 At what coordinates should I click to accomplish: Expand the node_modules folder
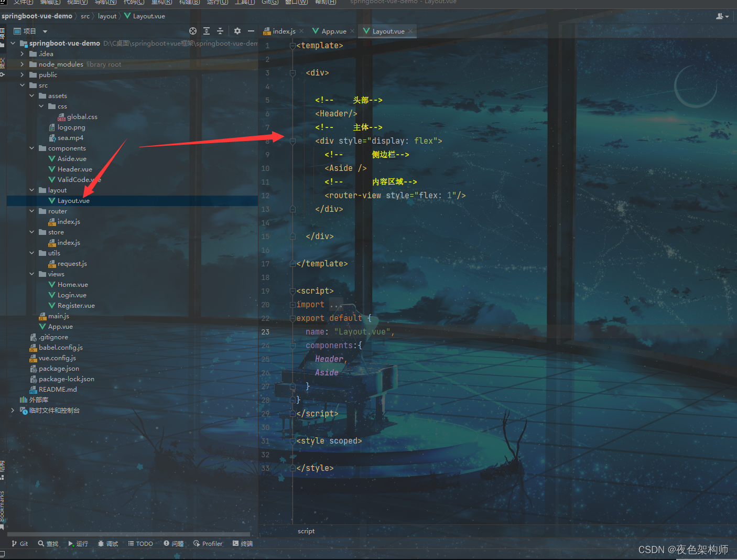tap(23, 64)
